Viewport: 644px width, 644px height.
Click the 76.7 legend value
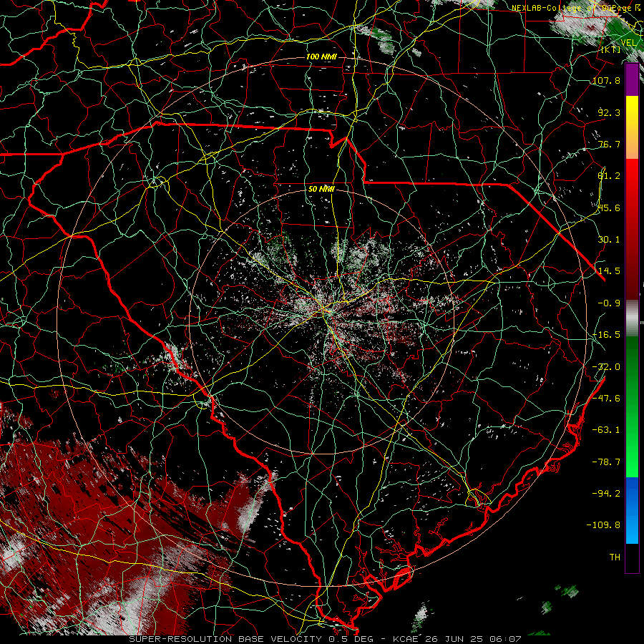[609, 144]
